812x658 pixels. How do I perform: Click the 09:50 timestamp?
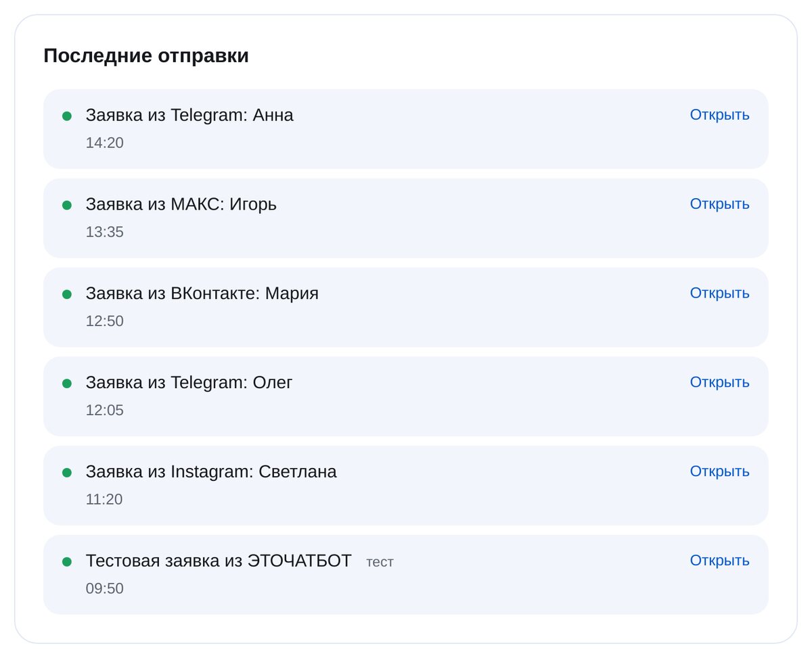coord(105,590)
